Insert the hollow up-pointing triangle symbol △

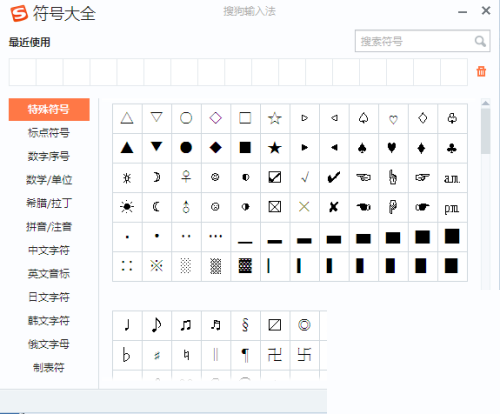click(127, 118)
